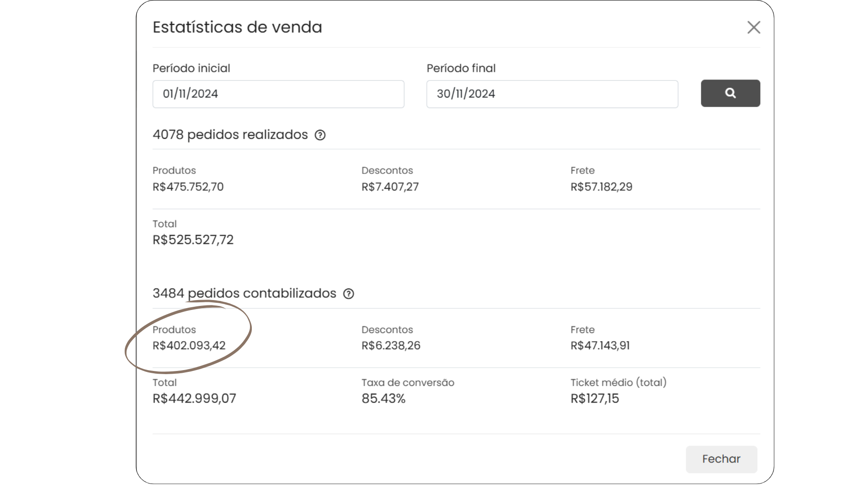Image resolution: width=868 pixels, height=488 pixels.
Task: Open help for pedidos contabilizados
Action: [x=349, y=294]
